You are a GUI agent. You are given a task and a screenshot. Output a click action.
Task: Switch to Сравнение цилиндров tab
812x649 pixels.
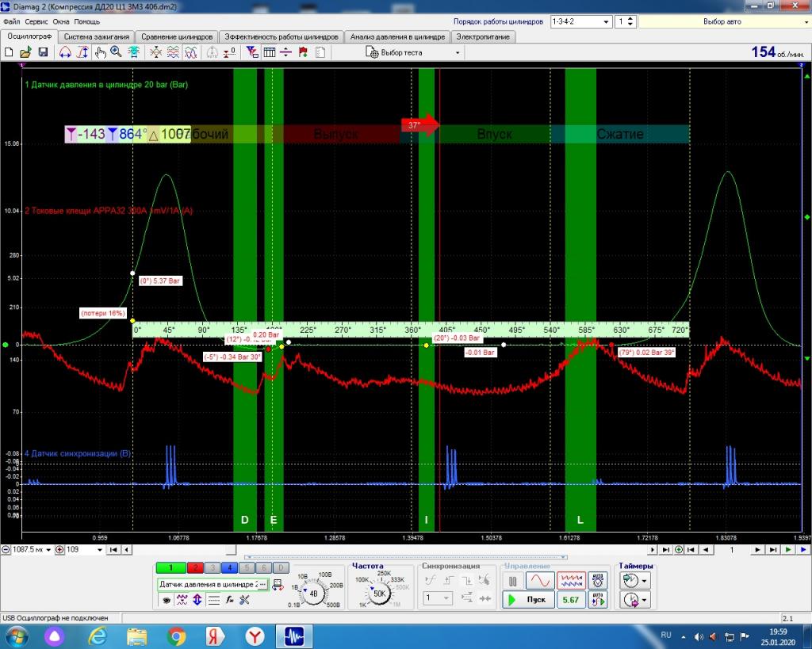(177, 36)
